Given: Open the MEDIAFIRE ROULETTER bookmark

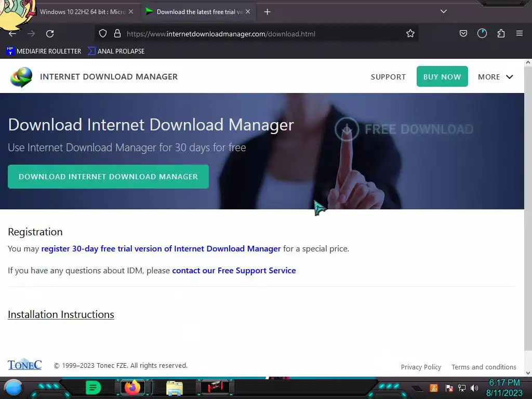Looking at the screenshot, I should (x=44, y=51).
